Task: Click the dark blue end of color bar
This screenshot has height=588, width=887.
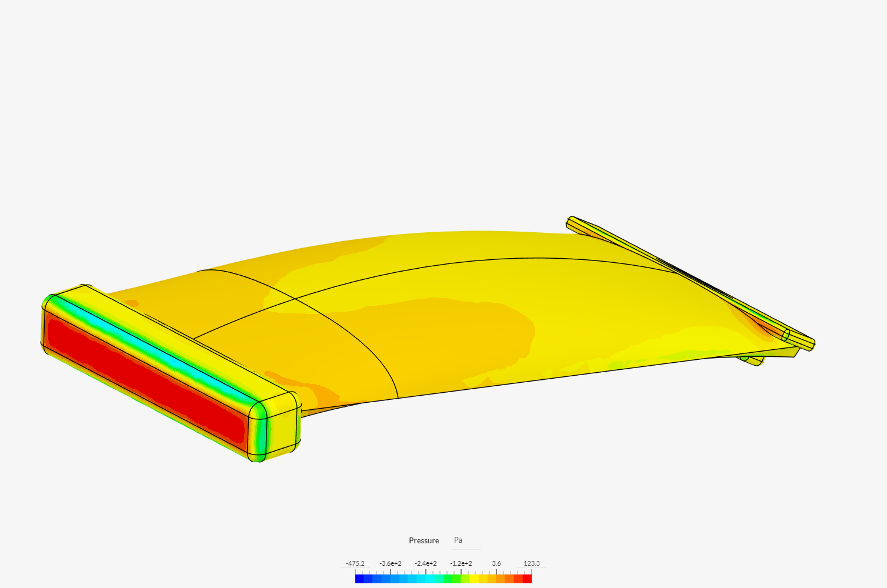Action: [x=359, y=579]
